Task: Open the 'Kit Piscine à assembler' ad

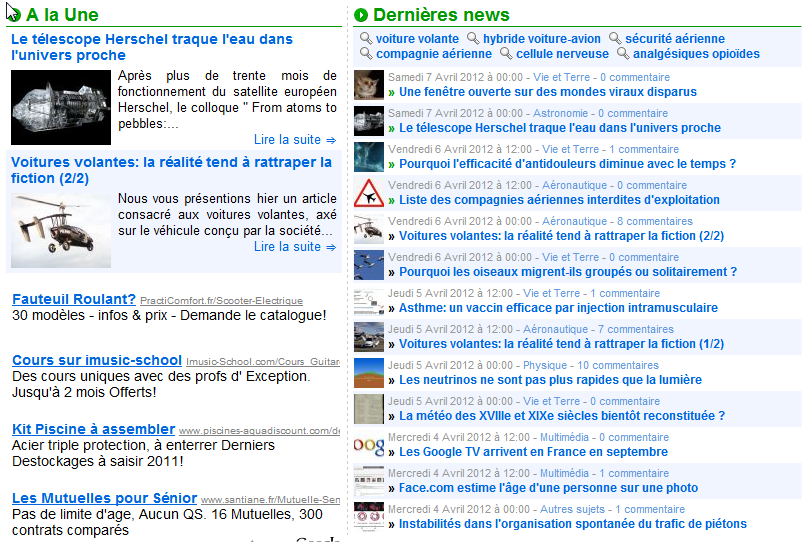Action: pyautogui.click(x=94, y=429)
